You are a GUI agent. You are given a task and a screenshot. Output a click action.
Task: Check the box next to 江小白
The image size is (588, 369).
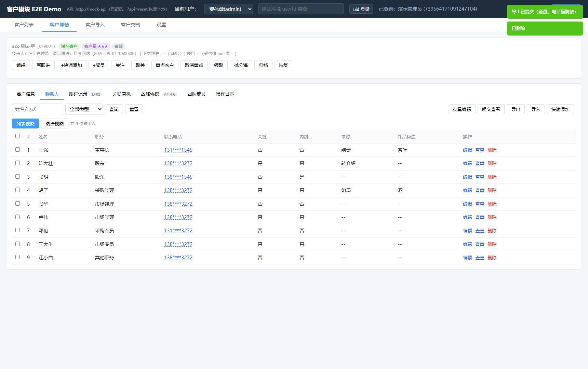(18, 257)
